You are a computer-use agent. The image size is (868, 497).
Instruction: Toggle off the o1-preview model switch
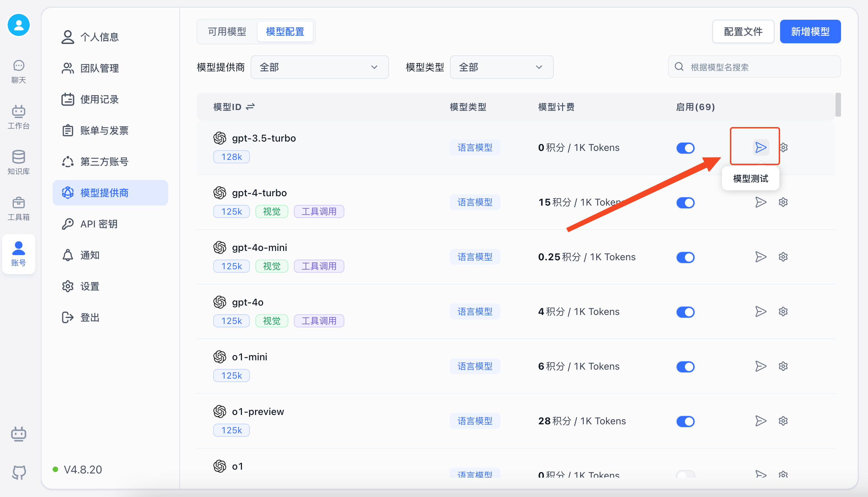pos(685,421)
